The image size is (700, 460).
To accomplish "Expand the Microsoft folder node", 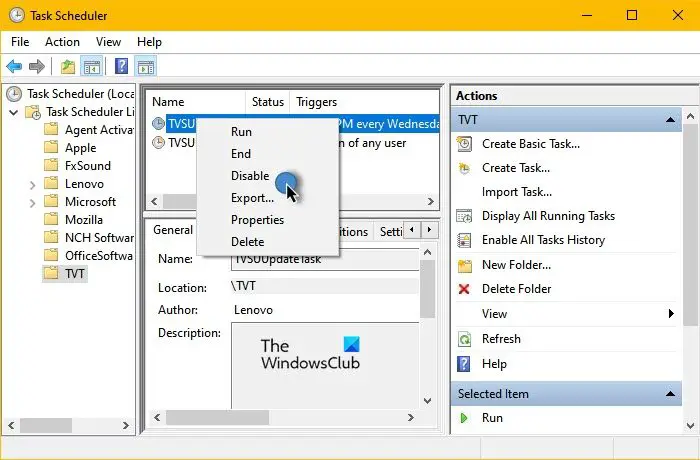I will click(32, 203).
